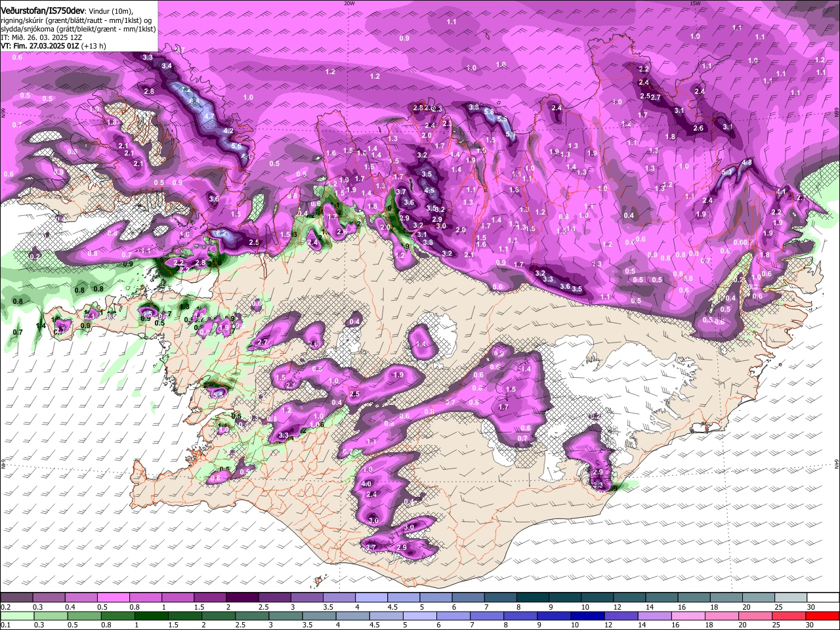The width and height of the screenshot is (840, 630).
Task: Select the green scale swatch labeled 2.5
Action: point(252,616)
